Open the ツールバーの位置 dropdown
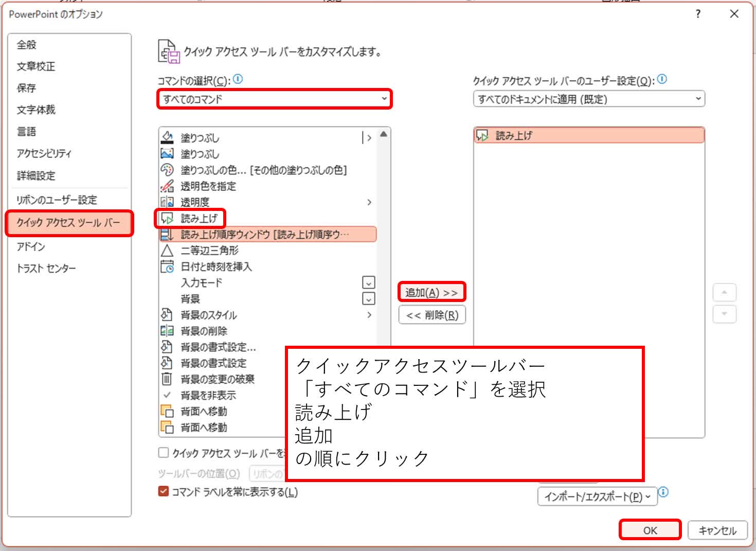 tap(267, 473)
